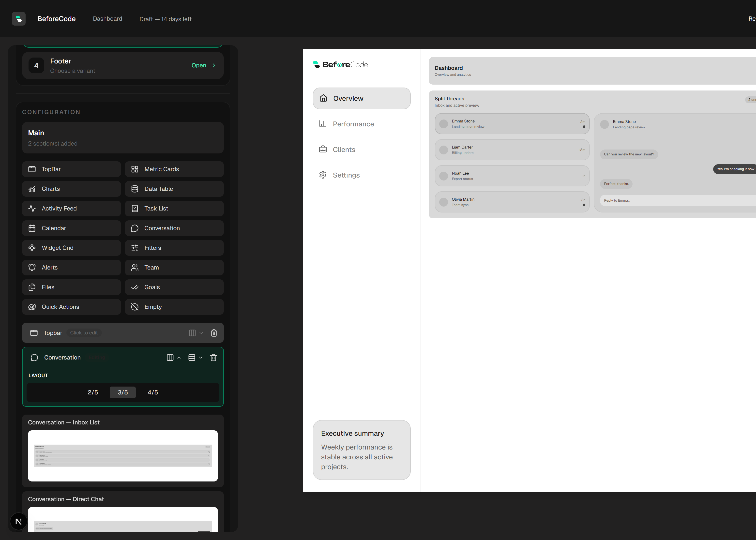Click the Charts icon
The height and width of the screenshot is (540, 756).
pyautogui.click(x=32, y=189)
